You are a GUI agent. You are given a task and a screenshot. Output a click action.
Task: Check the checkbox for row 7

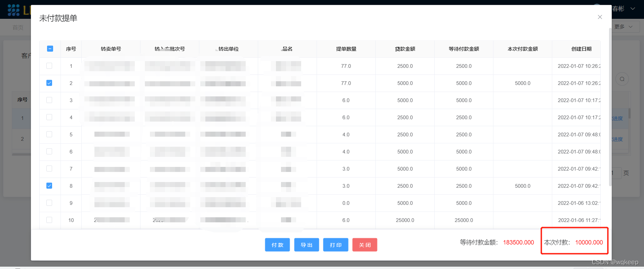[x=49, y=169]
